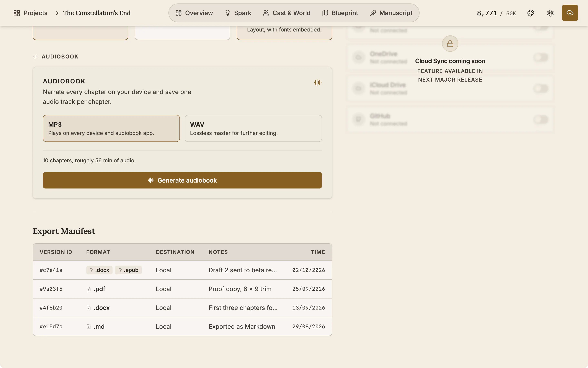Switch to the Spark tab

pyautogui.click(x=238, y=13)
